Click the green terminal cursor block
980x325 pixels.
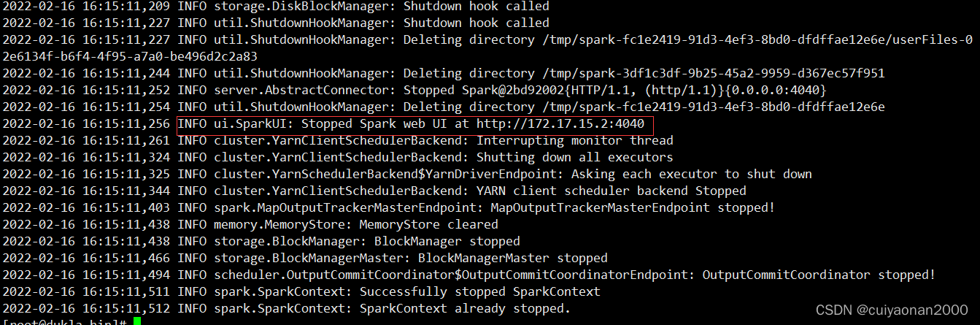click(x=136, y=322)
